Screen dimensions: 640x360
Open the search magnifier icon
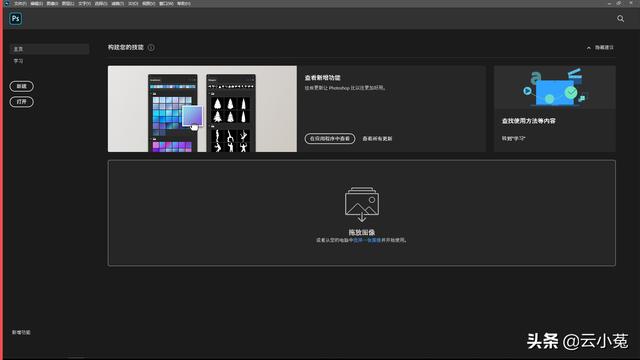pyautogui.click(x=620, y=19)
